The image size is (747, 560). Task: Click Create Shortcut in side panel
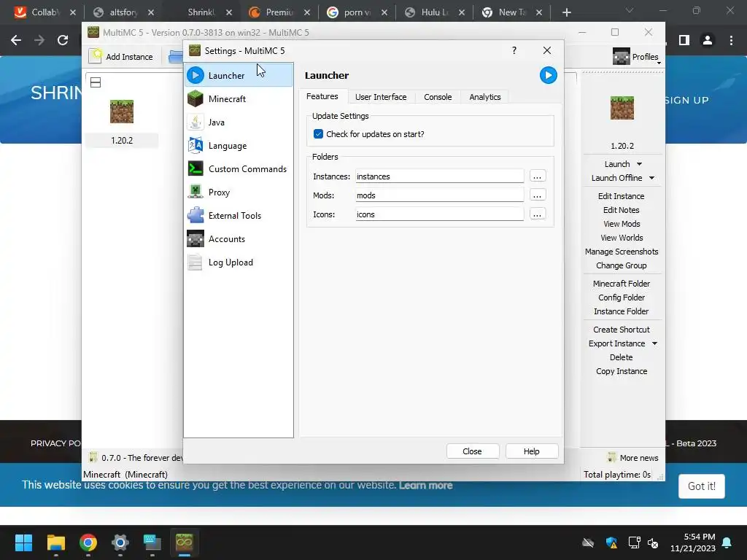(x=622, y=330)
